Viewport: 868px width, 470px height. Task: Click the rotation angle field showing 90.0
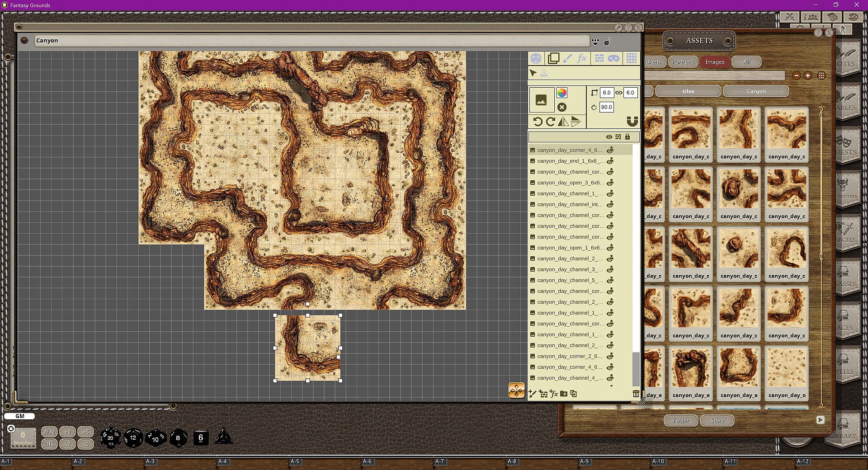607,107
